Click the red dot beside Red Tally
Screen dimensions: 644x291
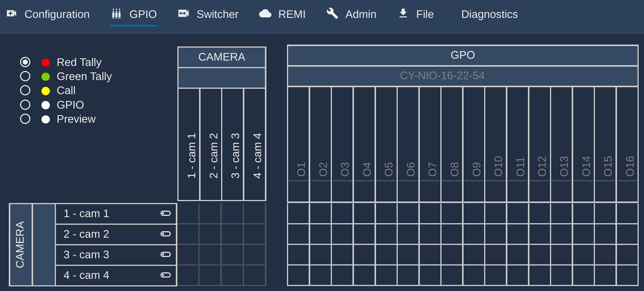coord(46,62)
